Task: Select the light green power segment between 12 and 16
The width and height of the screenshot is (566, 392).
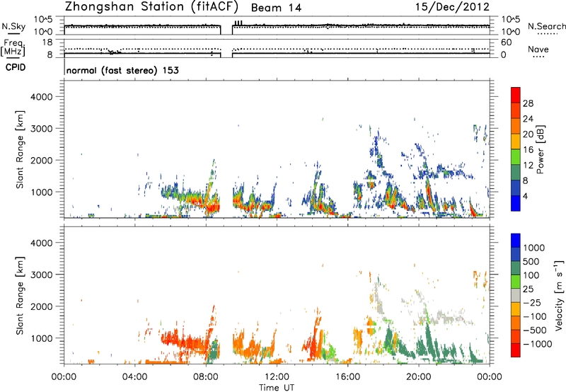Action: pos(516,157)
